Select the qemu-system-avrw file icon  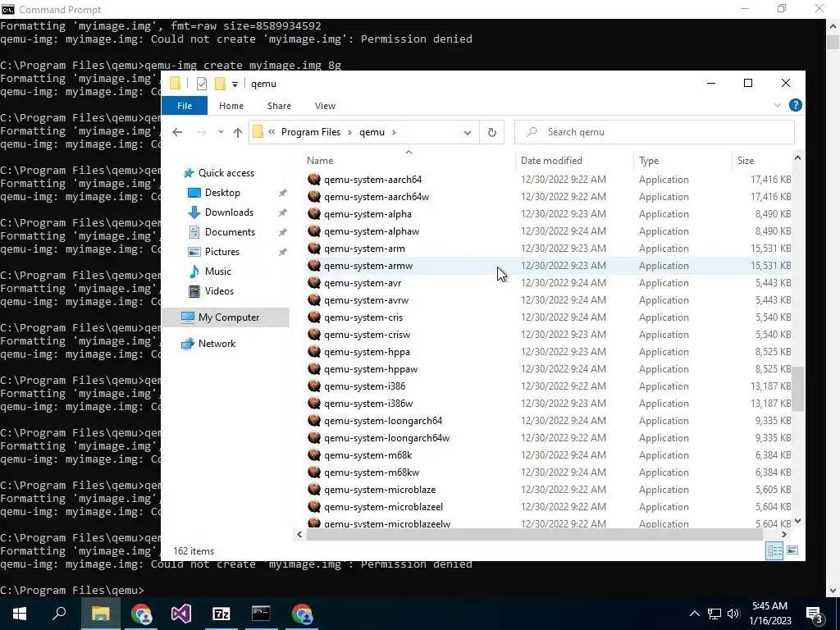pos(314,300)
